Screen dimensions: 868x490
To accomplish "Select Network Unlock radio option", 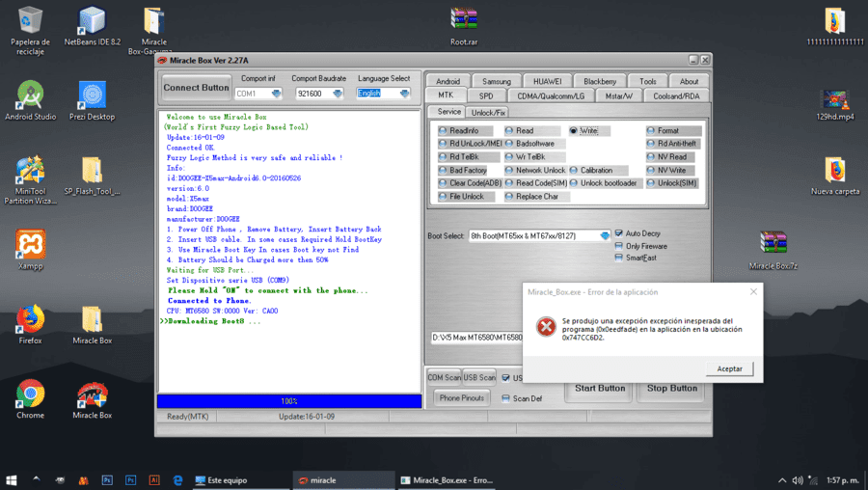I will point(534,170).
